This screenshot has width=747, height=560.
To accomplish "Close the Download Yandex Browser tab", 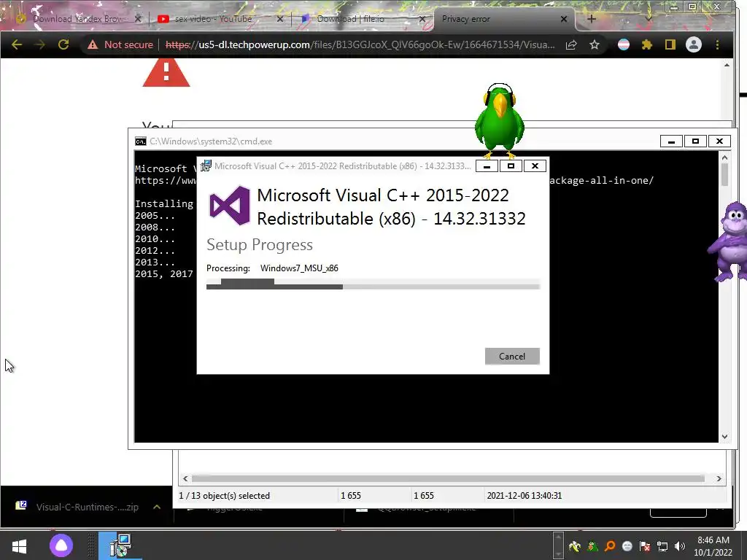I will (x=138, y=19).
